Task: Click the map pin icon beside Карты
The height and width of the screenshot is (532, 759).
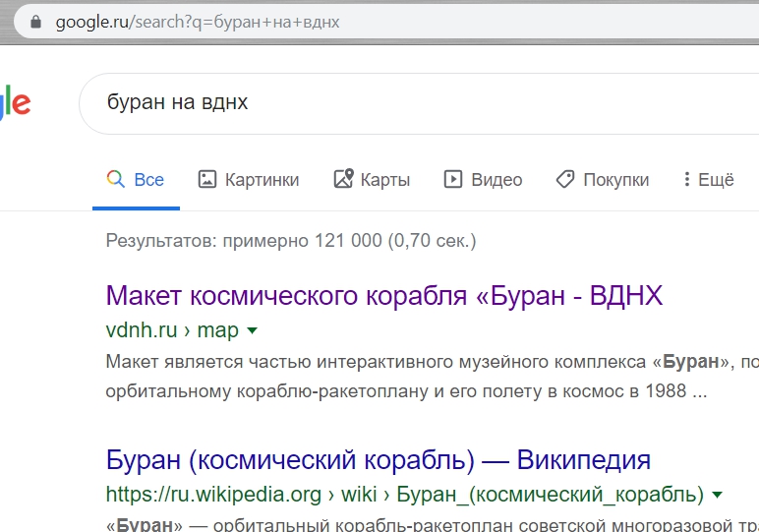Action: coord(343,179)
